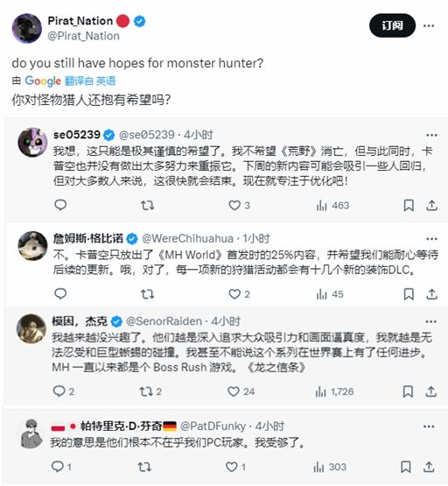448x486 pixels.
Task: Click the 翻译自 英语 translation link
Action: point(90,81)
